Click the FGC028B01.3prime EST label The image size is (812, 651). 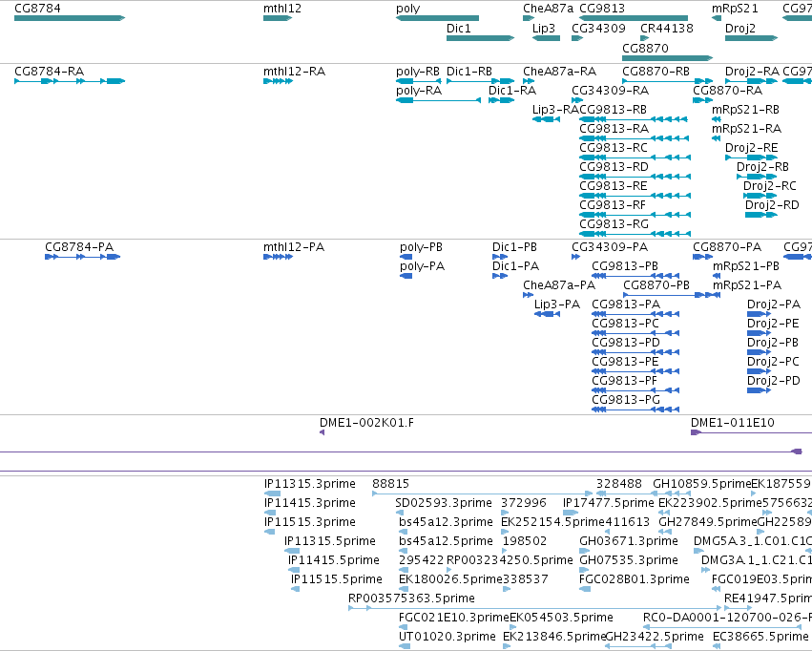point(635,578)
